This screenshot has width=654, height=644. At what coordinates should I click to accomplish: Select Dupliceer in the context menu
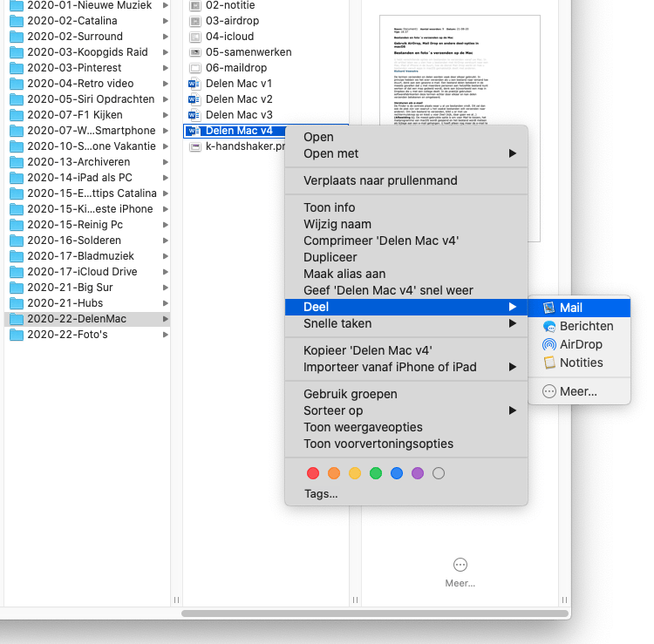[406, 258]
